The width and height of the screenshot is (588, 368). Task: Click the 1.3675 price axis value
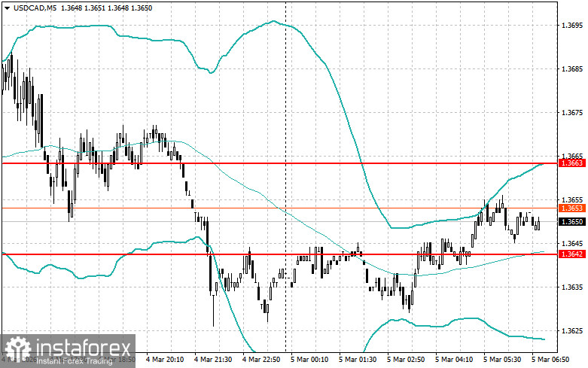tap(572, 112)
